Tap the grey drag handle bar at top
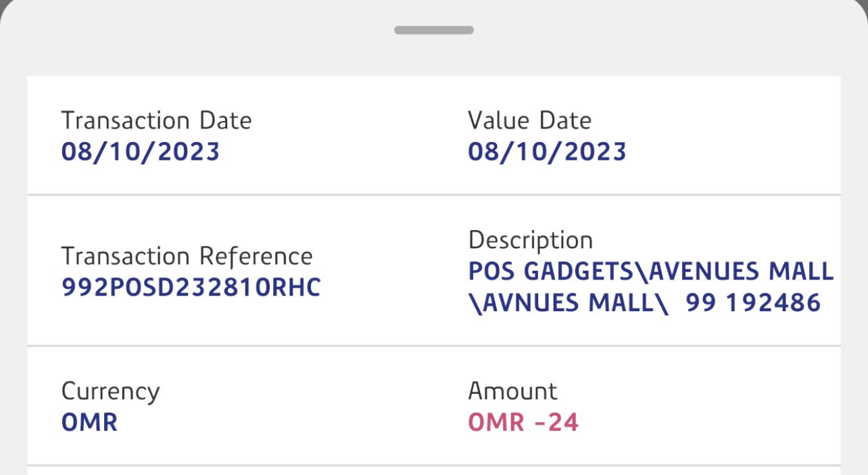868x475 pixels. click(434, 30)
